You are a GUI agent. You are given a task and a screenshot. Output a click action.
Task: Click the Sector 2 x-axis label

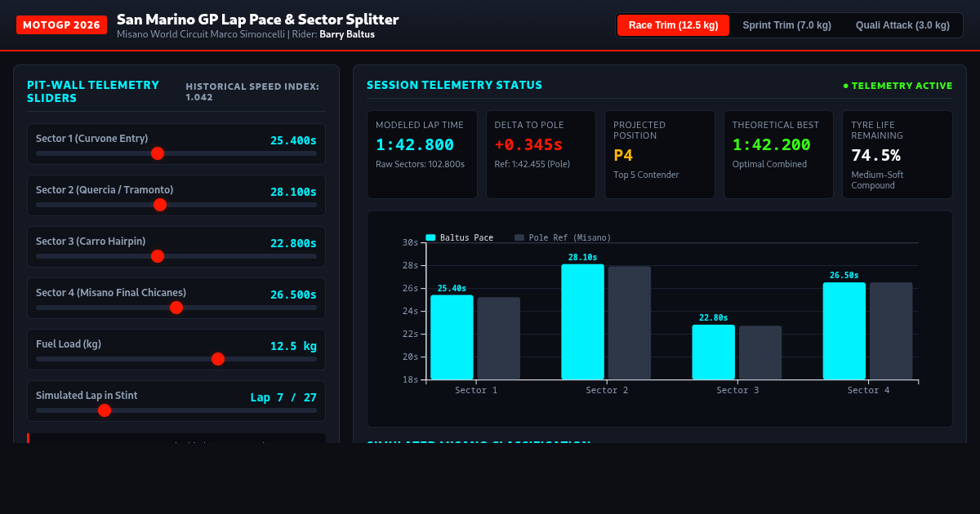pyautogui.click(x=607, y=390)
